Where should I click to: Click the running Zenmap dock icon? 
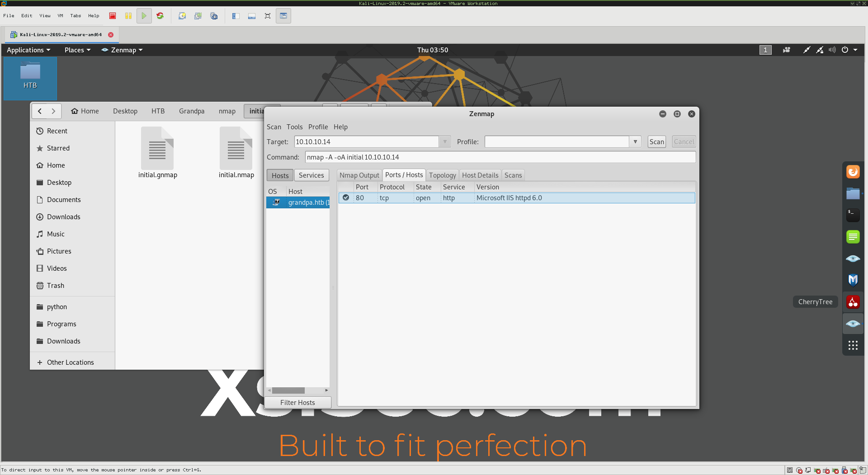coord(853,324)
